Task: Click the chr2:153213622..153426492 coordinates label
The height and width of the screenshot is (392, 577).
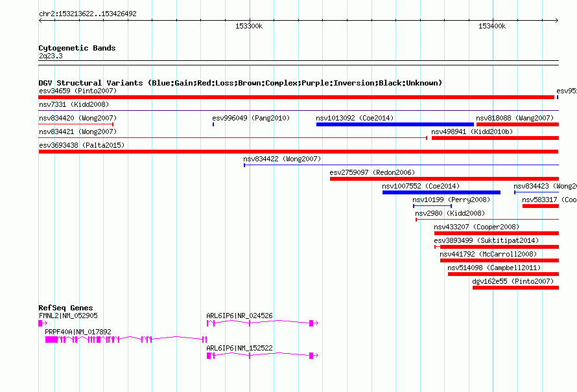Action: 88,14
